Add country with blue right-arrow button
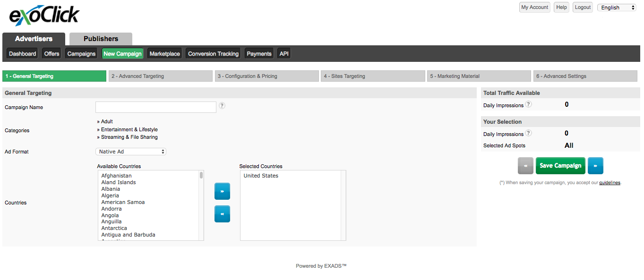The width and height of the screenshot is (644, 280). click(222, 191)
